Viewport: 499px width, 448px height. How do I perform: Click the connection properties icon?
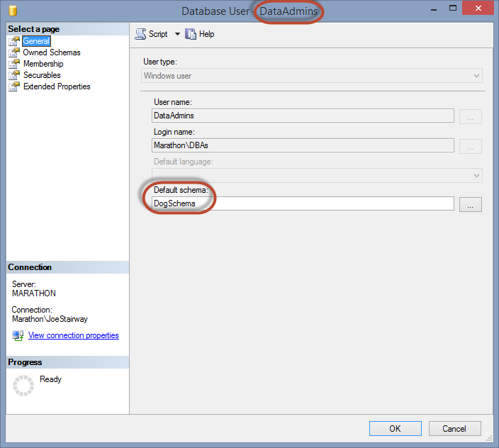point(18,335)
